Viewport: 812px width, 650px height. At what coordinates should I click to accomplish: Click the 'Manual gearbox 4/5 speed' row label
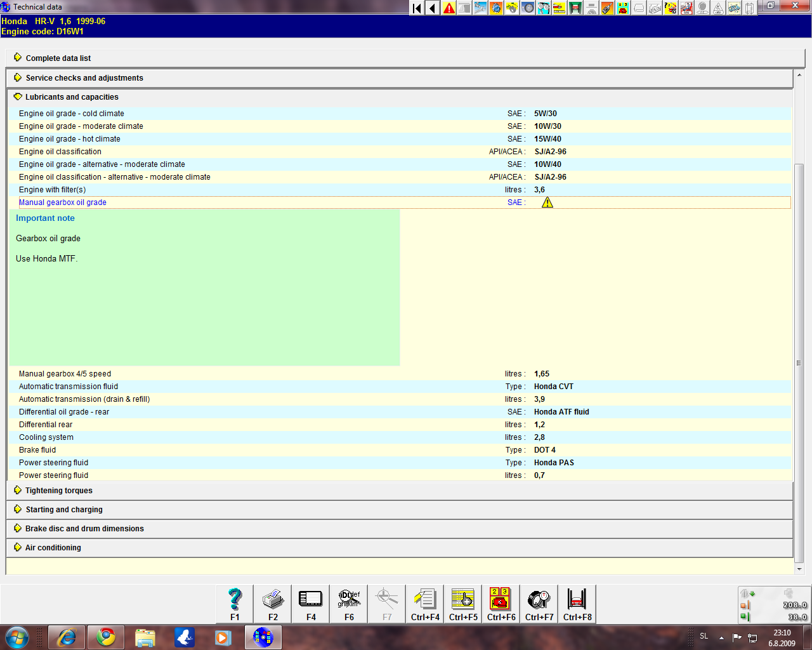coord(65,374)
